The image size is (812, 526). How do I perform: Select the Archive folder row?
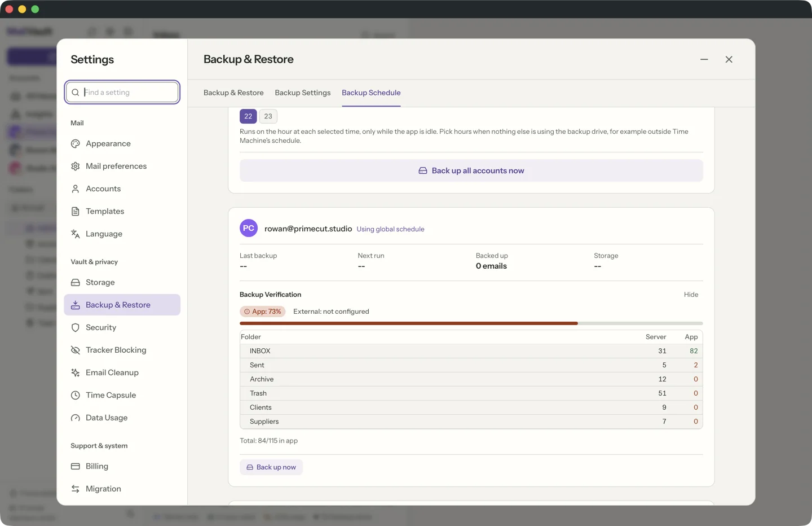tap(471, 379)
